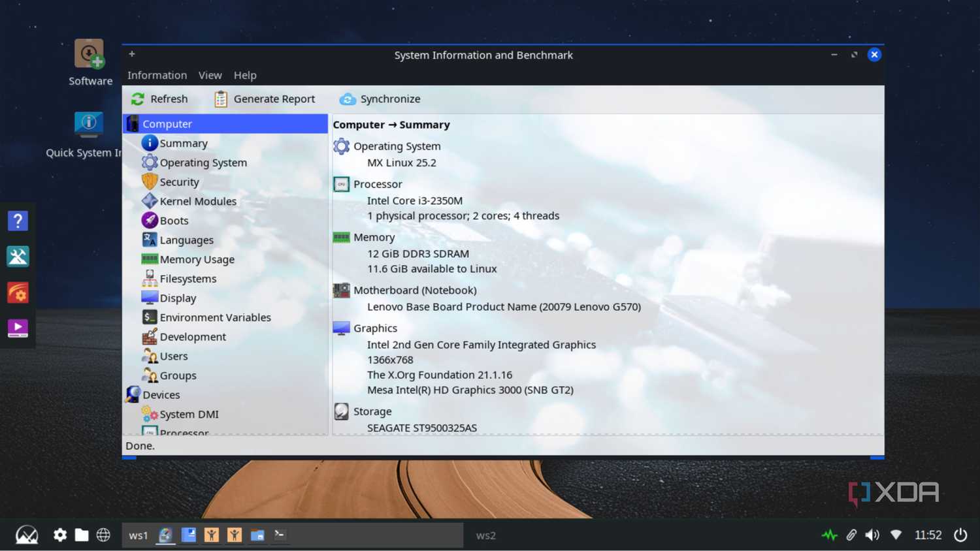Click "Intel 2nd Gen Core Family Integrated Graphics"

pos(482,345)
